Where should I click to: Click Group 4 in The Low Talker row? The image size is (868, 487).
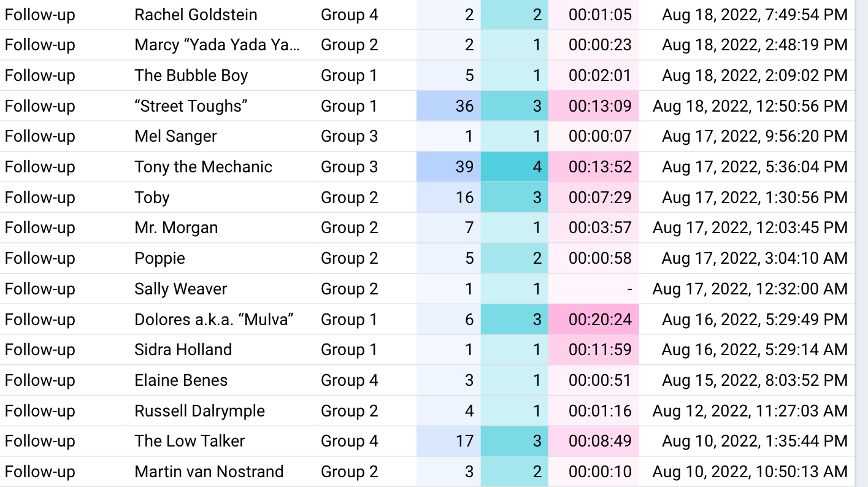coord(349,441)
